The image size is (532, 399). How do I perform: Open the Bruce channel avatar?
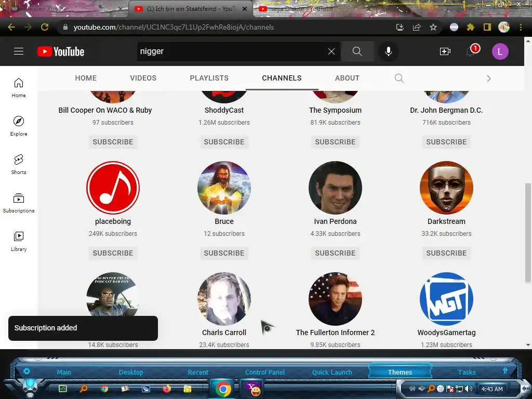pyautogui.click(x=224, y=188)
